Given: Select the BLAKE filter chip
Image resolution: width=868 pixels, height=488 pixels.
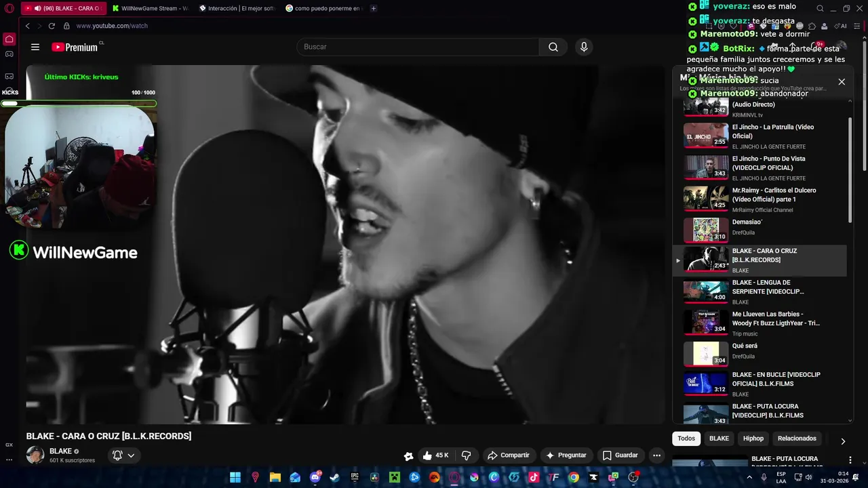Looking at the screenshot, I should pyautogui.click(x=719, y=439).
